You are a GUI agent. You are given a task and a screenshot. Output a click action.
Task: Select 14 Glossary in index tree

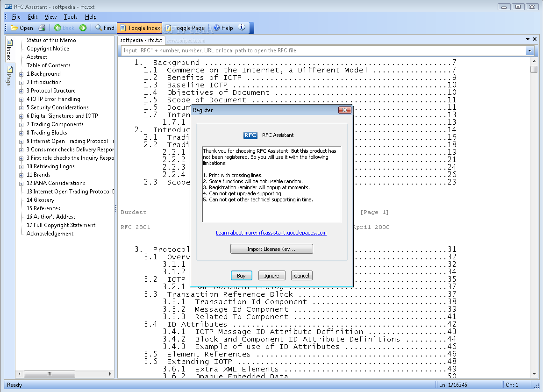41,200
